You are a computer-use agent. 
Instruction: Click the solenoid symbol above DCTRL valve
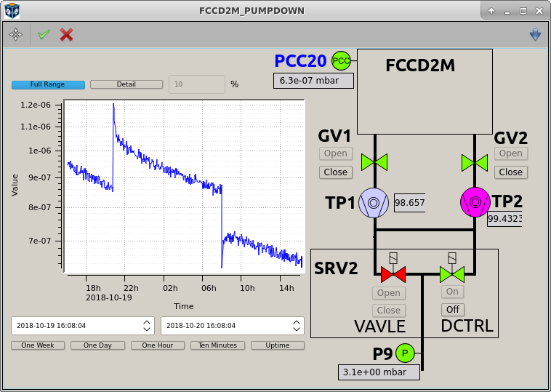coord(452,258)
